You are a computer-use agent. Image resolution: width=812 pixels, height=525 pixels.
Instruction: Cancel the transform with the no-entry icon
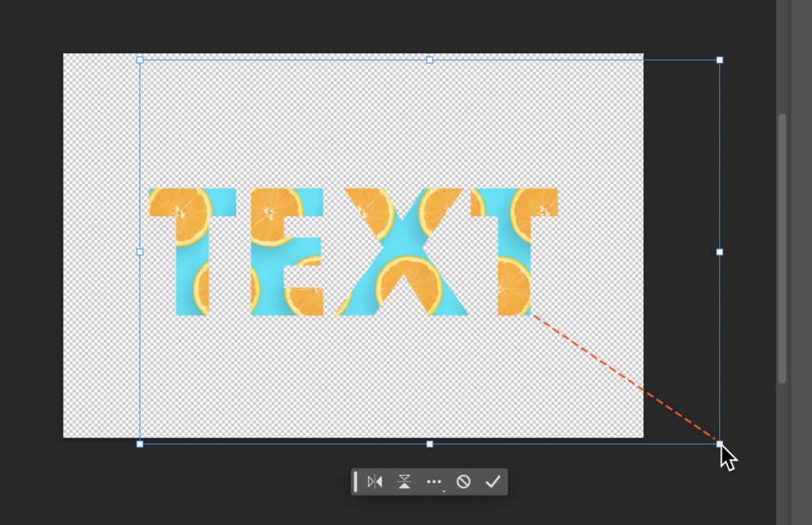(465, 481)
